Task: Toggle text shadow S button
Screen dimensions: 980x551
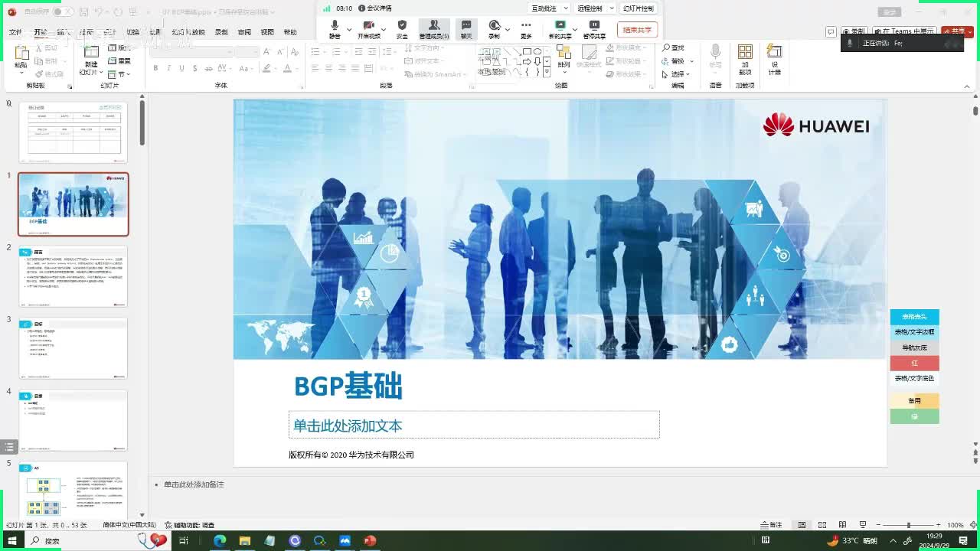Action: pos(194,68)
